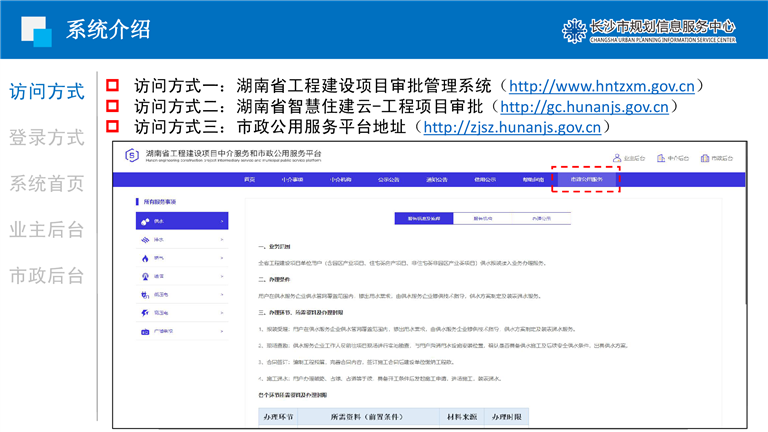Expand the 广播电视 row chevron arrow
The image size is (768, 432).
[x=223, y=331]
